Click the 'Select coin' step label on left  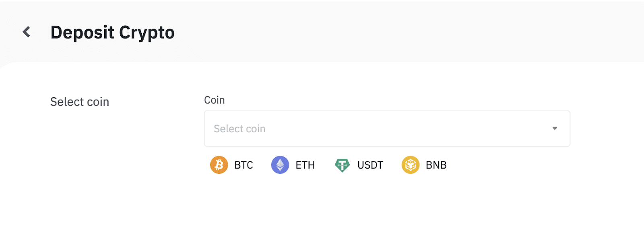click(x=80, y=102)
